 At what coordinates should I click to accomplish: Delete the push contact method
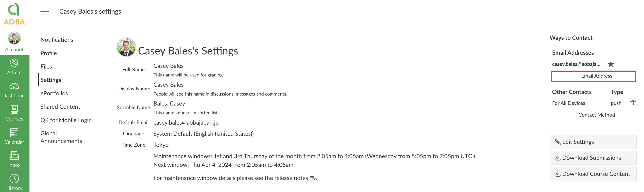point(633,103)
